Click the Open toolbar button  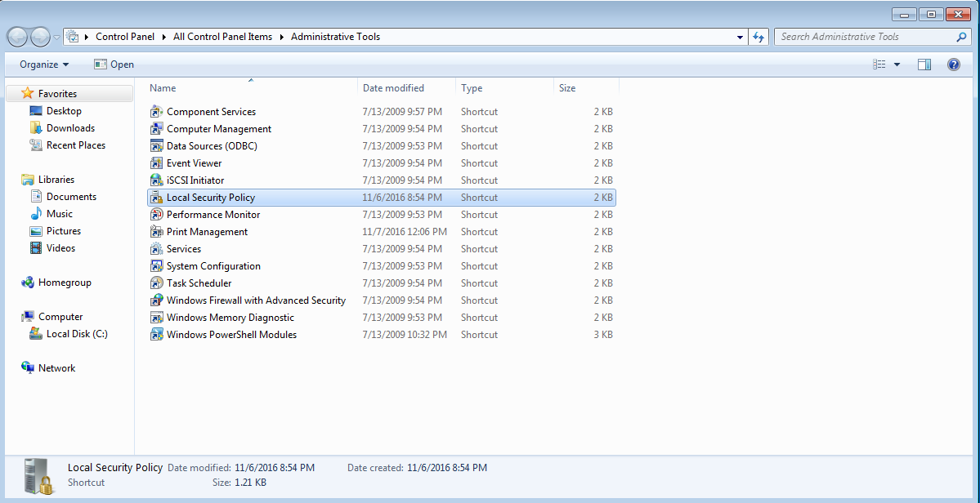[114, 65]
